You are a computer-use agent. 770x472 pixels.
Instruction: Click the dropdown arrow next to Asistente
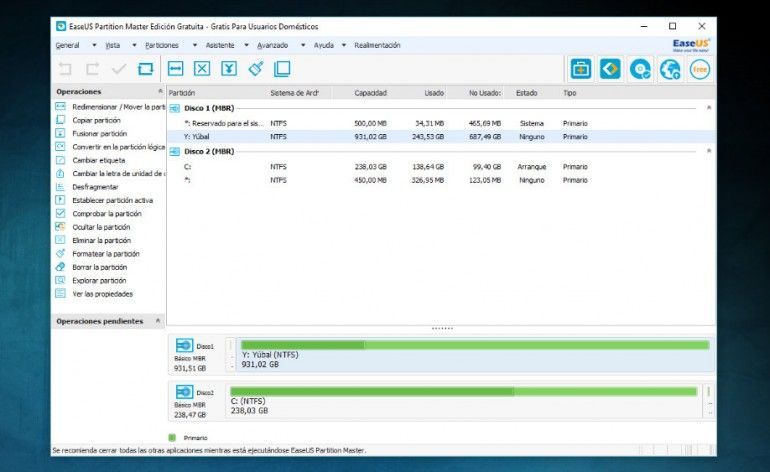(247, 45)
